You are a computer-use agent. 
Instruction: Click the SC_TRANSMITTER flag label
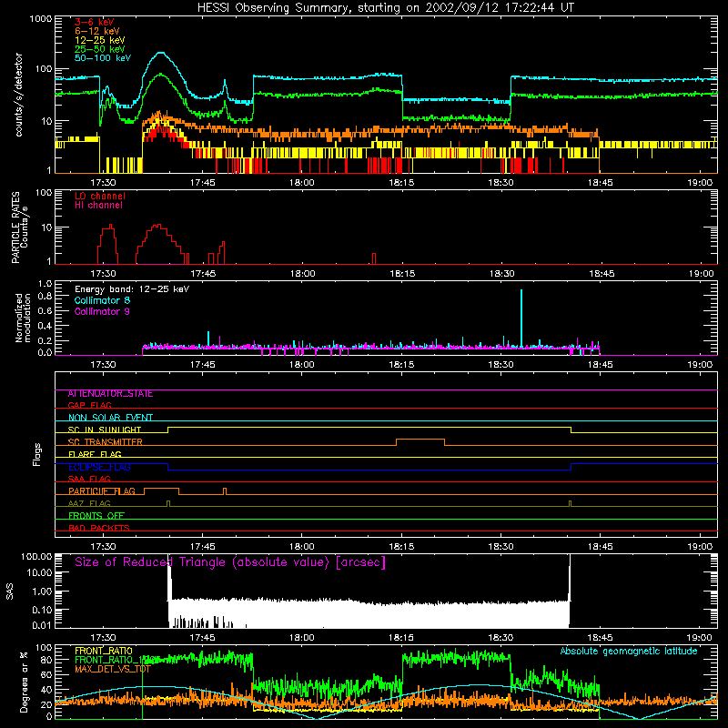tap(106, 442)
